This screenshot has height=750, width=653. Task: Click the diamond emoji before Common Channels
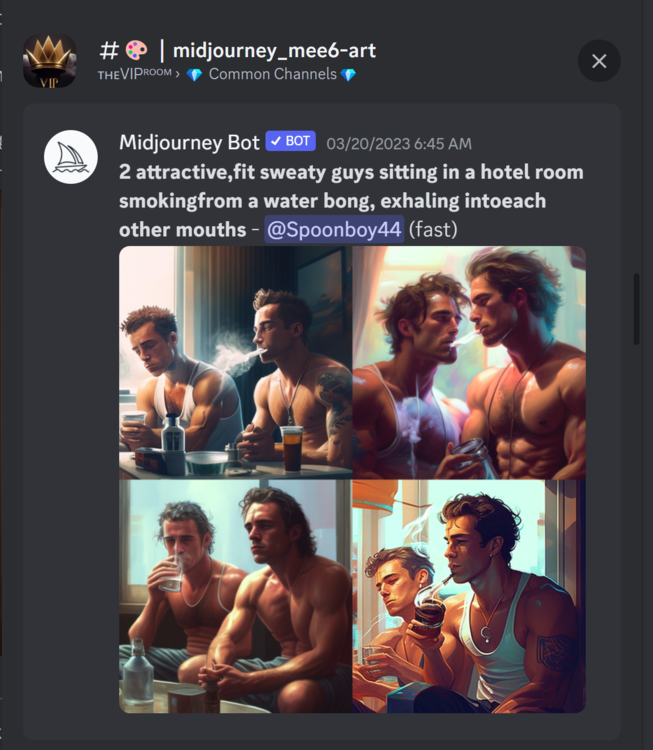point(195,75)
